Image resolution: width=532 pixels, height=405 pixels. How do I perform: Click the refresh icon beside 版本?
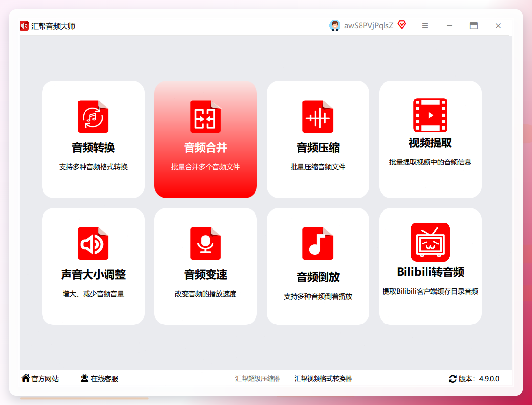tap(452, 379)
